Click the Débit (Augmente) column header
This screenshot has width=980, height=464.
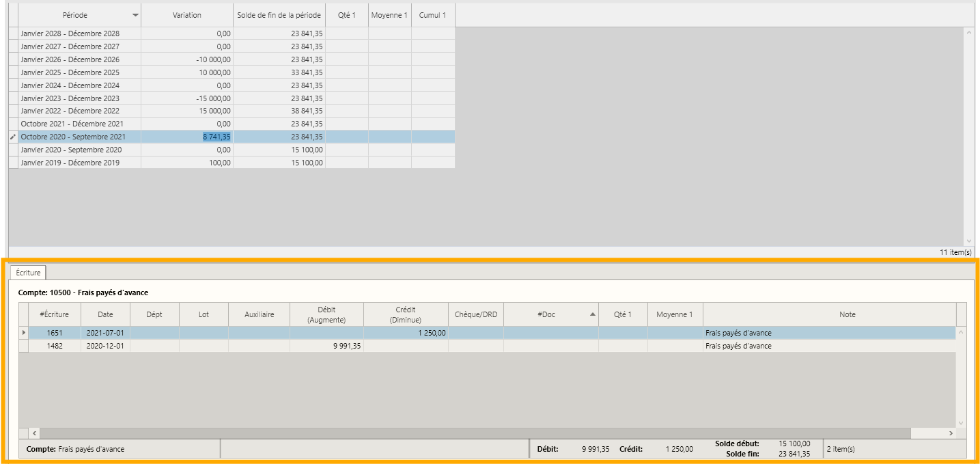[x=327, y=314]
